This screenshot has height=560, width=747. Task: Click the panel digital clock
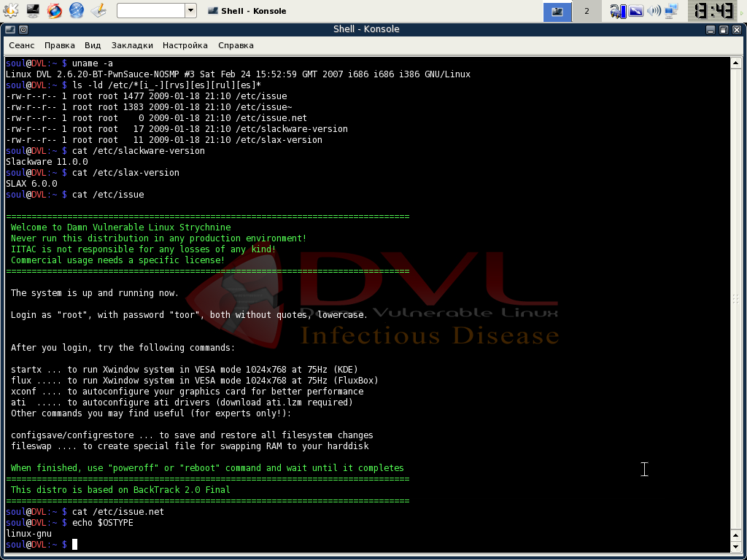(x=713, y=11)
